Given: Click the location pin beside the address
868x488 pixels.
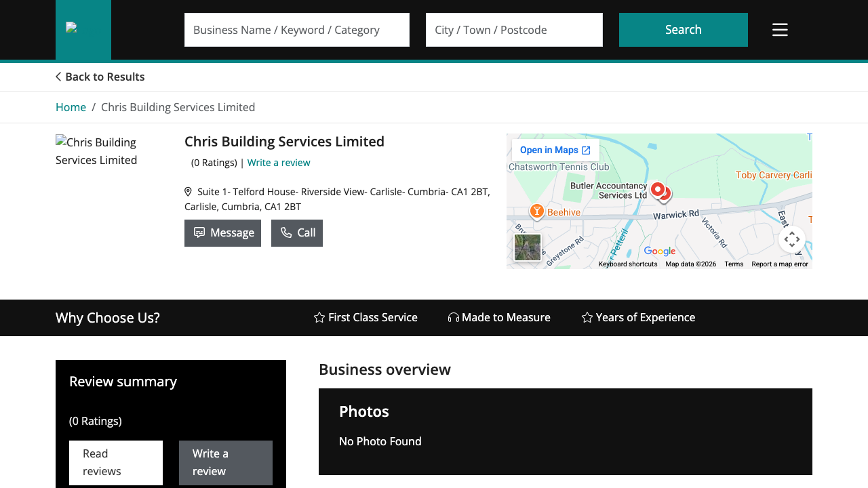Looking at the screenshot, I should pyautogui.click(x=188, y=191).
